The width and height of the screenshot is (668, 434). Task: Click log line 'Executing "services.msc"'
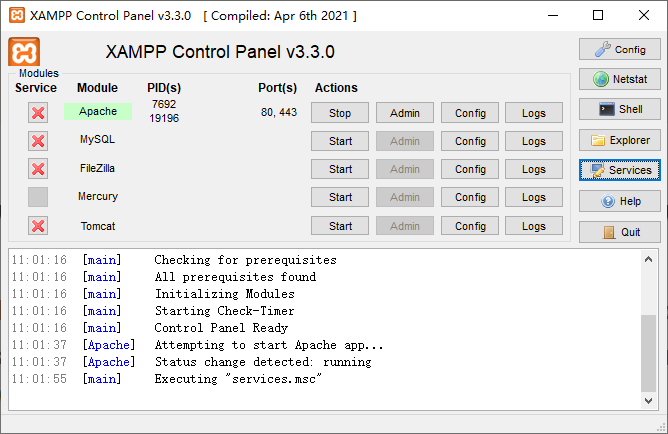coord(238,379)
